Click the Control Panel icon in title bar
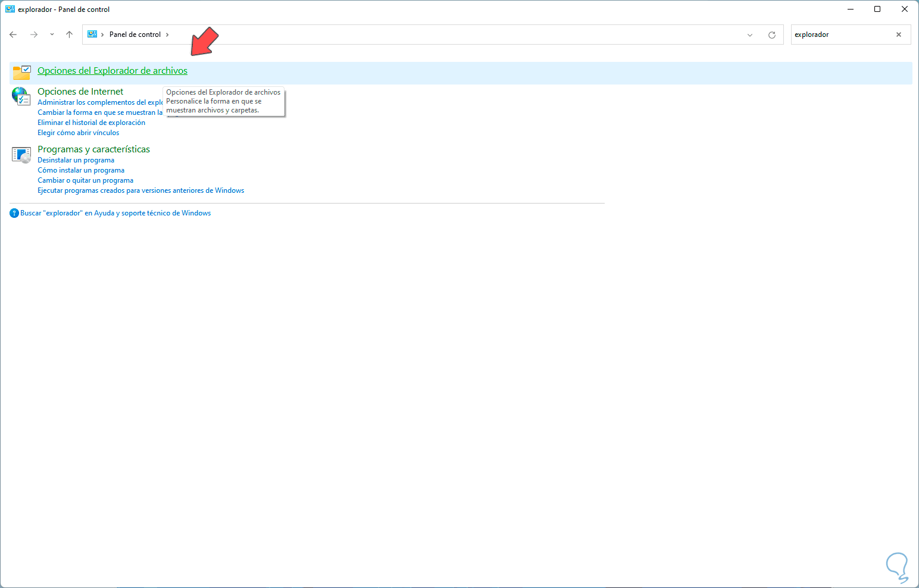 (x=10, y=10)
